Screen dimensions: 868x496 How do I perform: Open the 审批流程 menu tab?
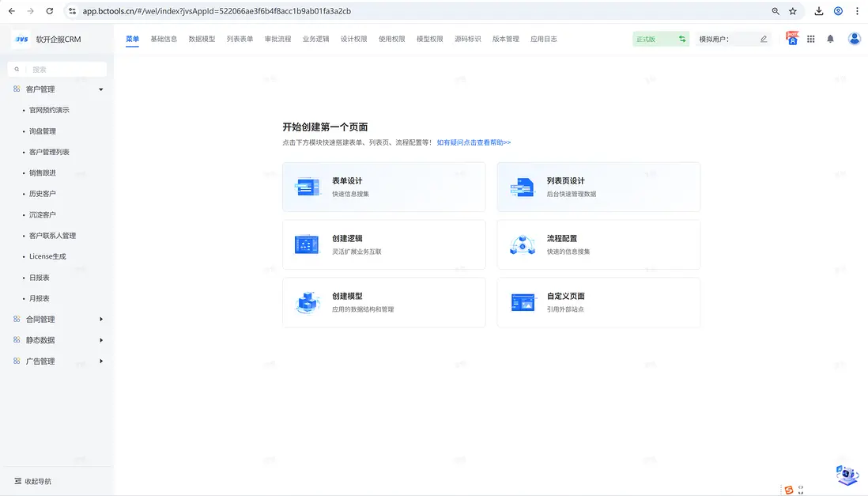point(277,38)
